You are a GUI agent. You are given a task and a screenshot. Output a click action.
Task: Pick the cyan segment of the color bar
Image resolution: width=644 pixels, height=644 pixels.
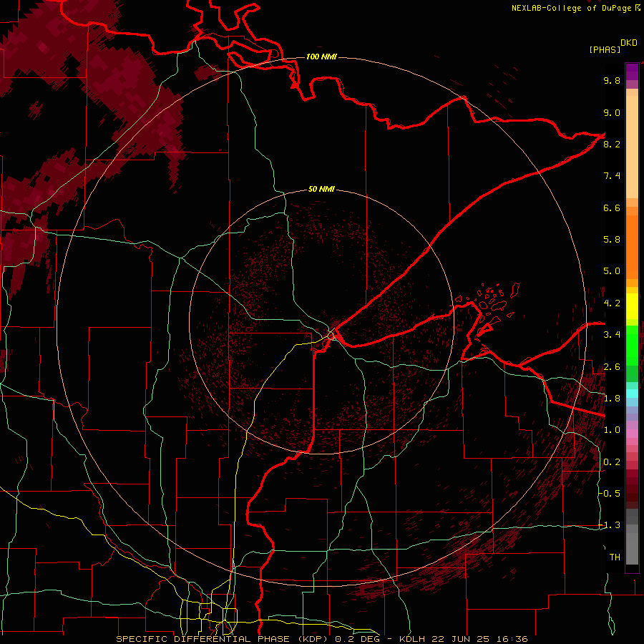(x=632, y=394)
